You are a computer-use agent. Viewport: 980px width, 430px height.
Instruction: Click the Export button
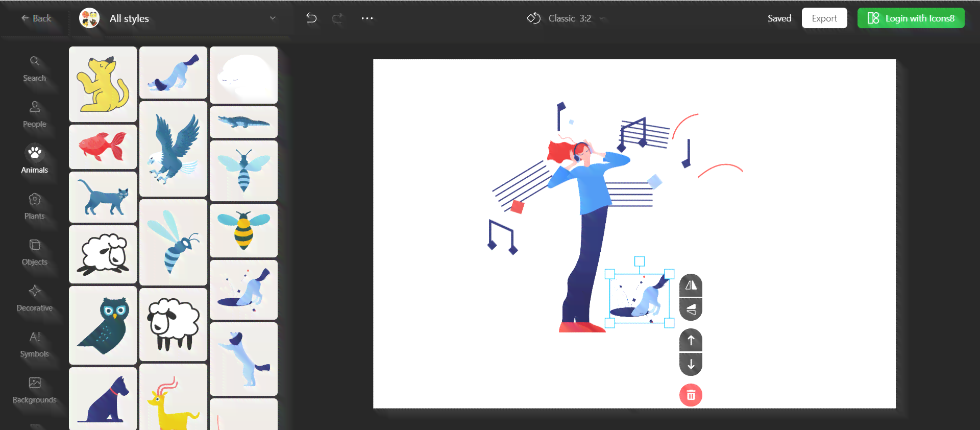(x=824, y=18)
